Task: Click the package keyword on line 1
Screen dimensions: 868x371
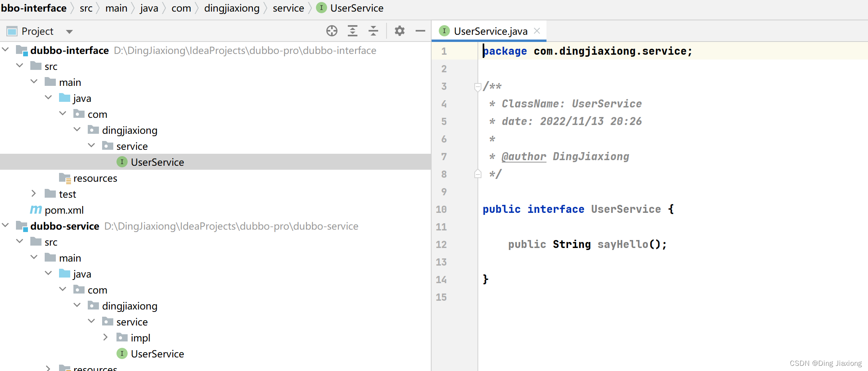Action: tap(505, 51)
